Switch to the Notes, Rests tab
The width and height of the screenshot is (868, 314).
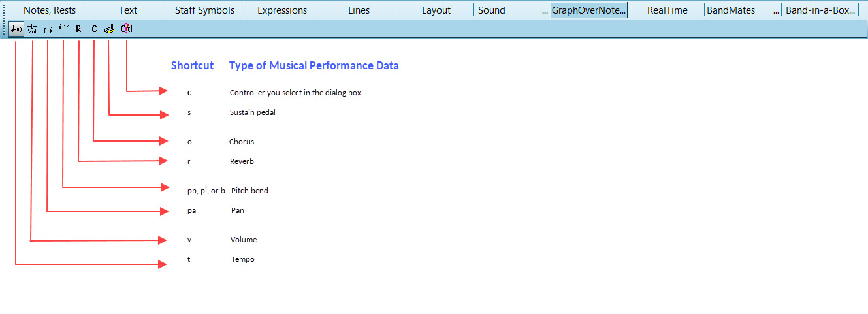(x=50, y=10)
